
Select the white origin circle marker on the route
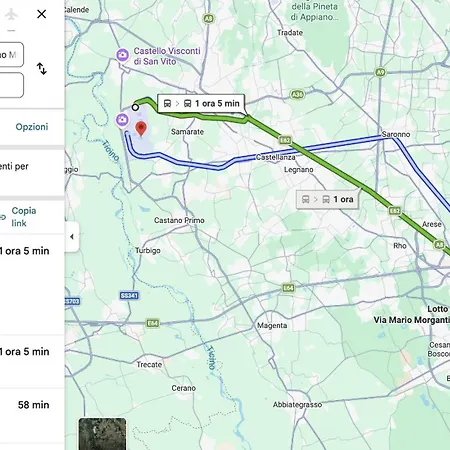(x=135, y=107)
